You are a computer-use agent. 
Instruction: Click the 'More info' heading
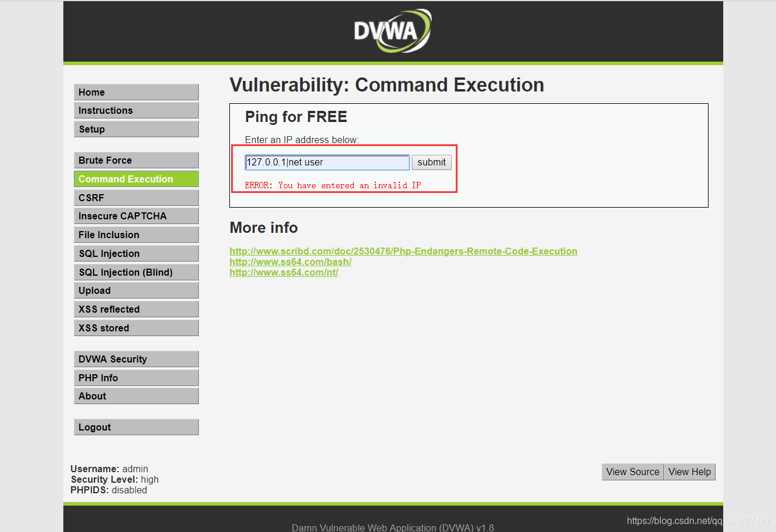263,228
